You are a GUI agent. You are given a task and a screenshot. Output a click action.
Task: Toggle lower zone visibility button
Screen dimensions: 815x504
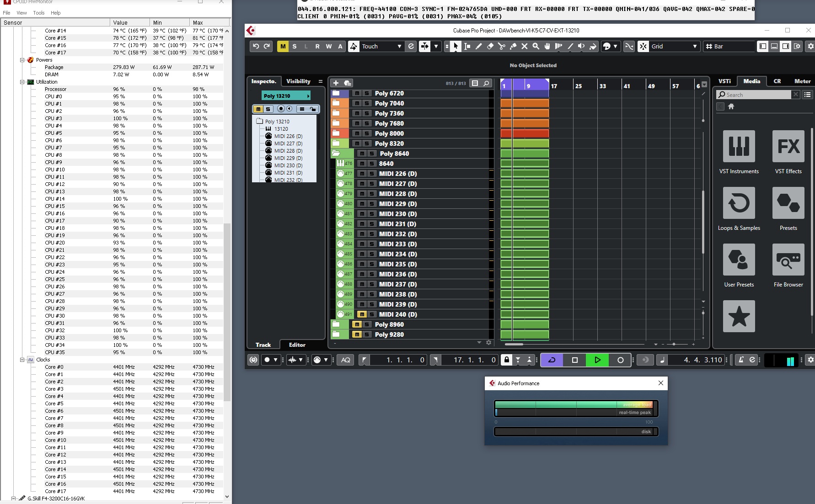774,46
